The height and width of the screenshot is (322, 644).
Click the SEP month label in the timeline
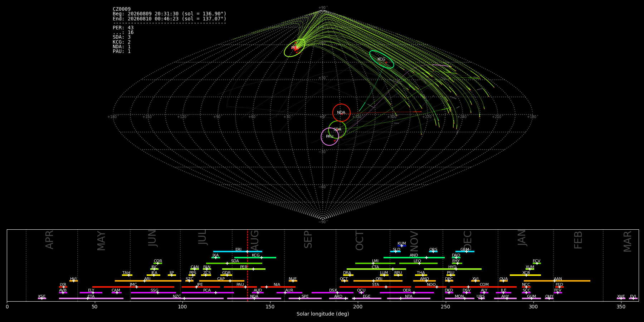[x=308, y=239]
